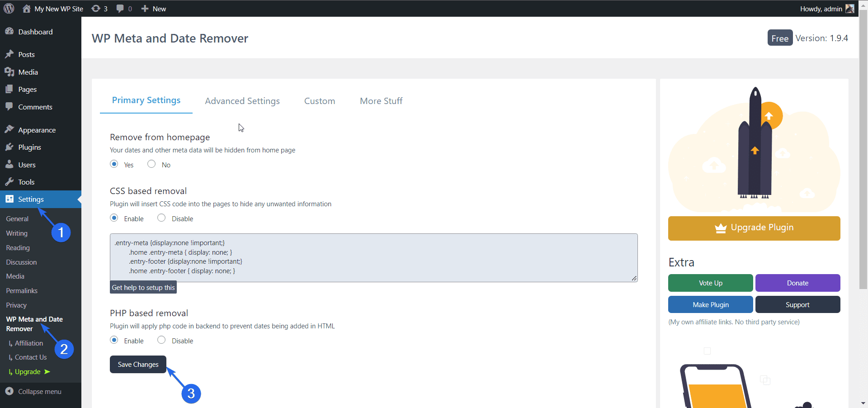Click the Posts pin icon
Viewport: 868px width, 408px height.
[x=9, y=54]
